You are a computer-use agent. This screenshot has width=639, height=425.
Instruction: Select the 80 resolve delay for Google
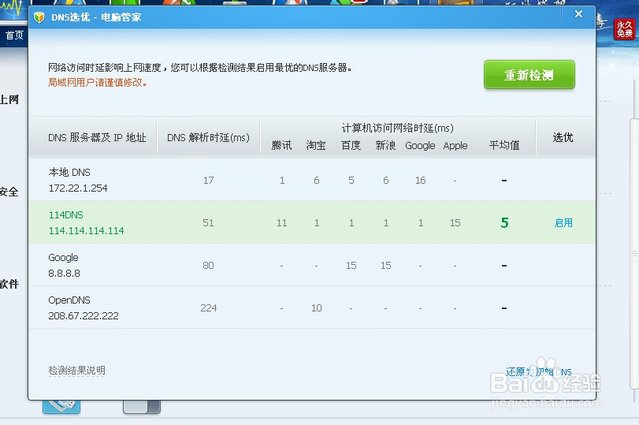click(208, 265)
